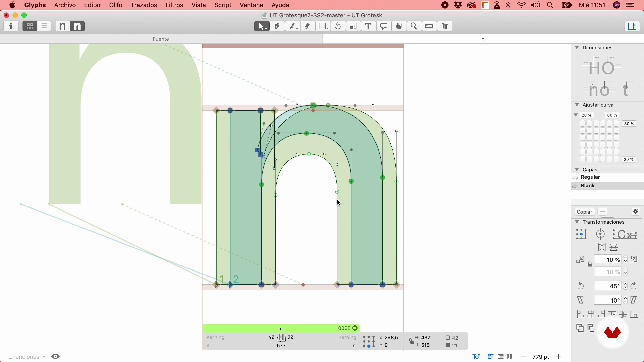
Task: Collapse the Transformaciones section
Action: [577, 222]
